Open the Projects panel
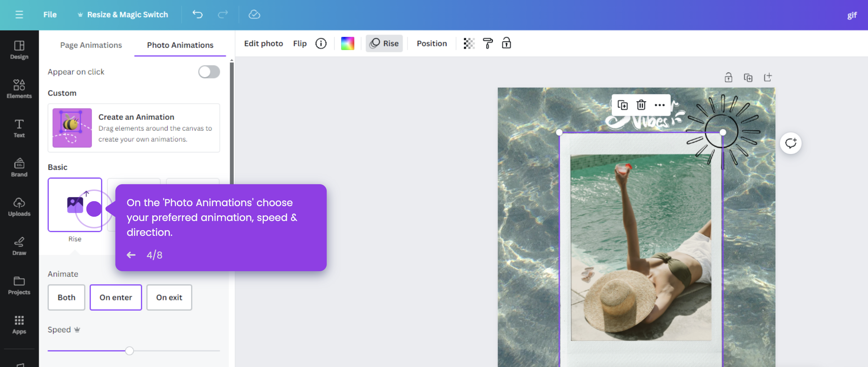The height and width of the screenshot is (367, 868). point(19,285)
